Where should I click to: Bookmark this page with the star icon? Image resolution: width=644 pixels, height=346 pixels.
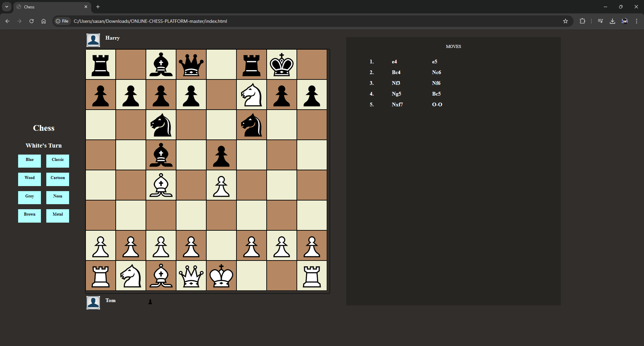566,21
